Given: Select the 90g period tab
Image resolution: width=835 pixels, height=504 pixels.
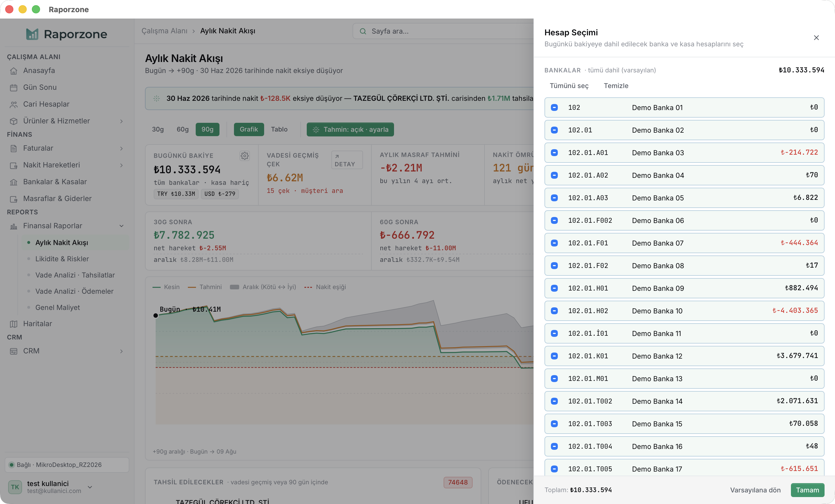Looking at the screenshot, I should (x=207, y=129).
